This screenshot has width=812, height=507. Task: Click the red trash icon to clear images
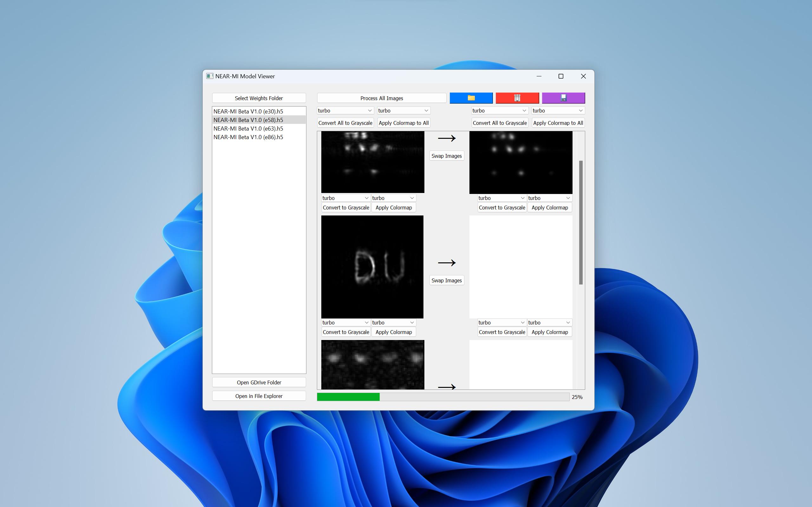coord(517,98)
